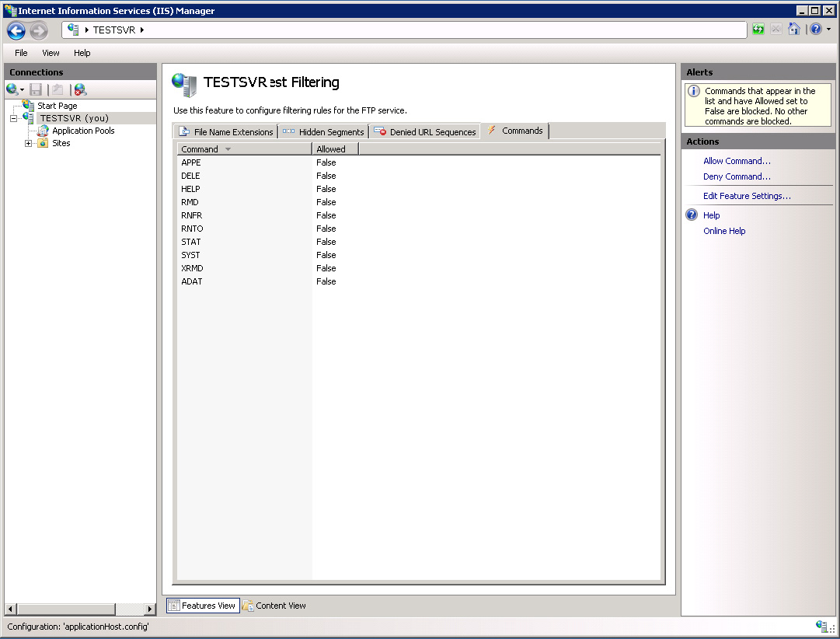Select the Start Page tree icon
Screen dimensions: 840x639
pyautogui.click(x=29, y=105)
